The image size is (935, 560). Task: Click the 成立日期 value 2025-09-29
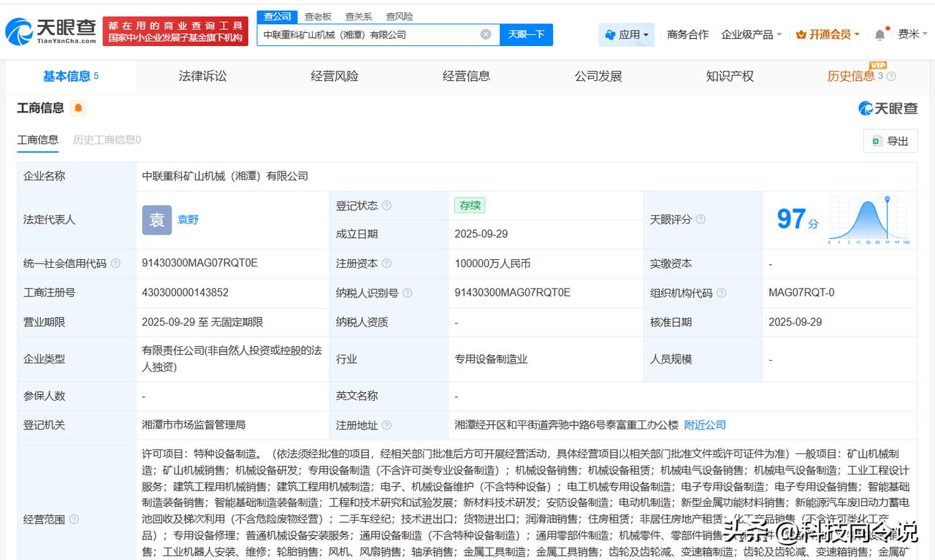481,234
